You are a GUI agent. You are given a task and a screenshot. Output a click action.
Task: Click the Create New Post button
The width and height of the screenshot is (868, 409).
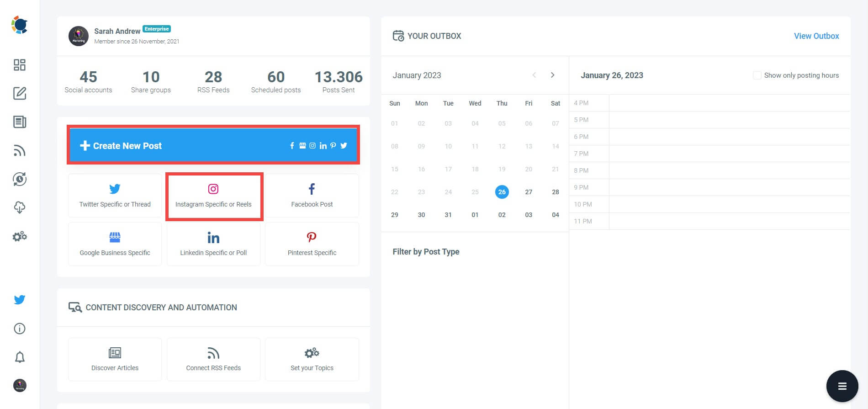(213, 145)
